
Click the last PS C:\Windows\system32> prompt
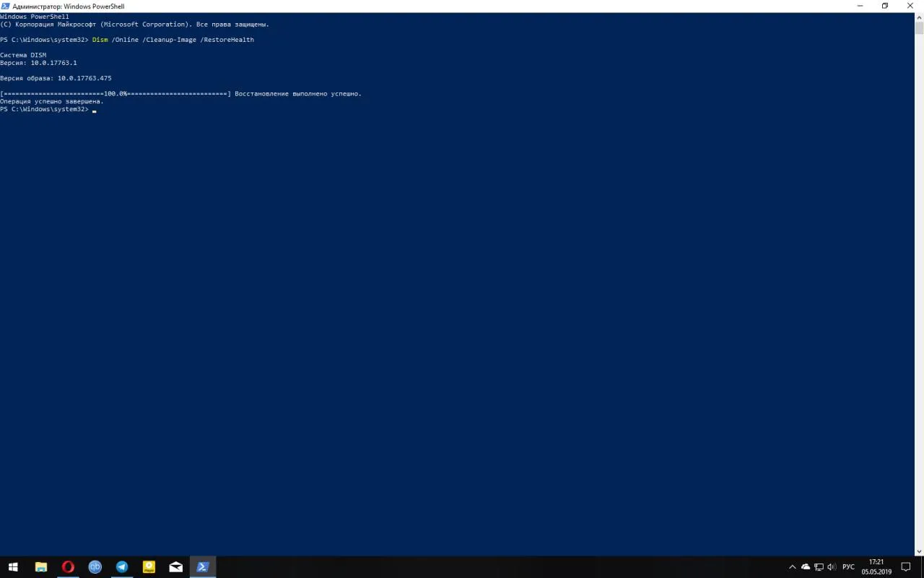pyautogui.click(x=44, y=109)
